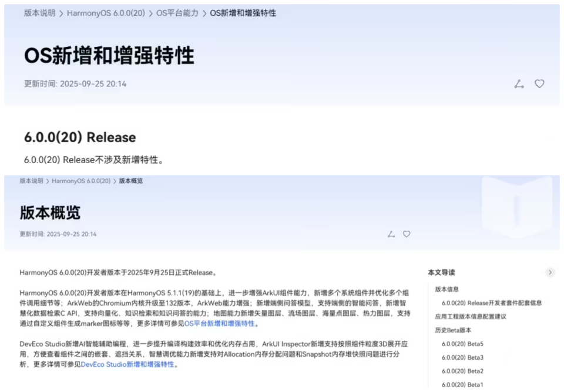Follow the DevEco Studio新增和增强特性 hyperlink
The image size is (564, 392).
[127, 364]
